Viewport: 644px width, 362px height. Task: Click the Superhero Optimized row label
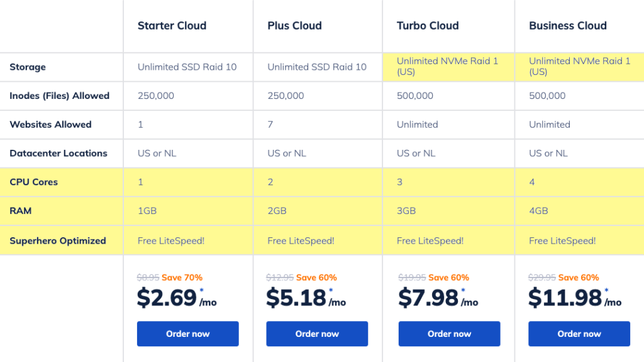pos(58,240)
